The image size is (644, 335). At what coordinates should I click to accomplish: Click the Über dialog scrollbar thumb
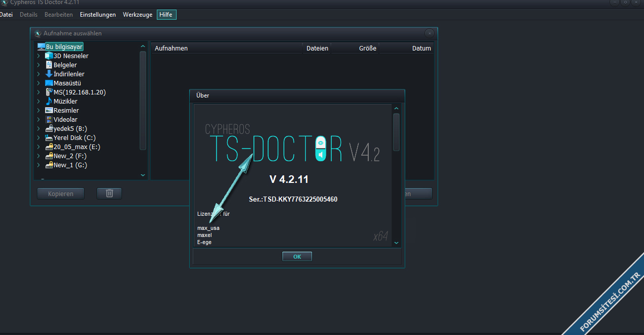coord(397,132)
